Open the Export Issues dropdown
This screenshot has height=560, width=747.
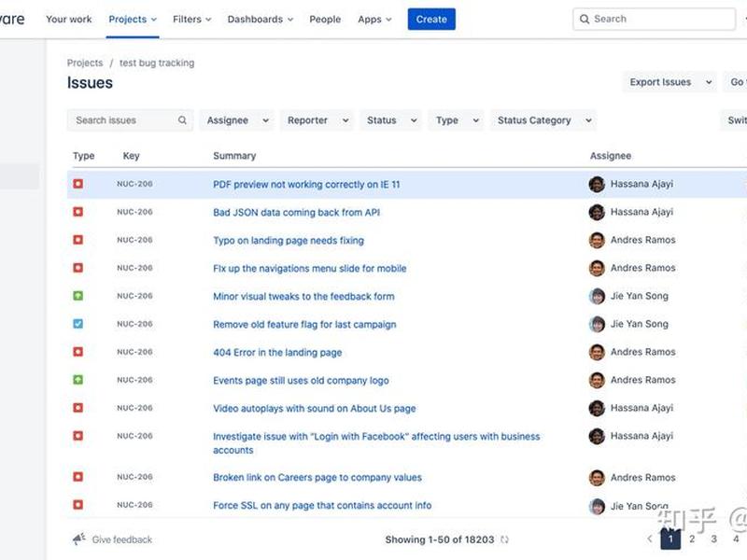pyautogui.click(x=669, y=82)
